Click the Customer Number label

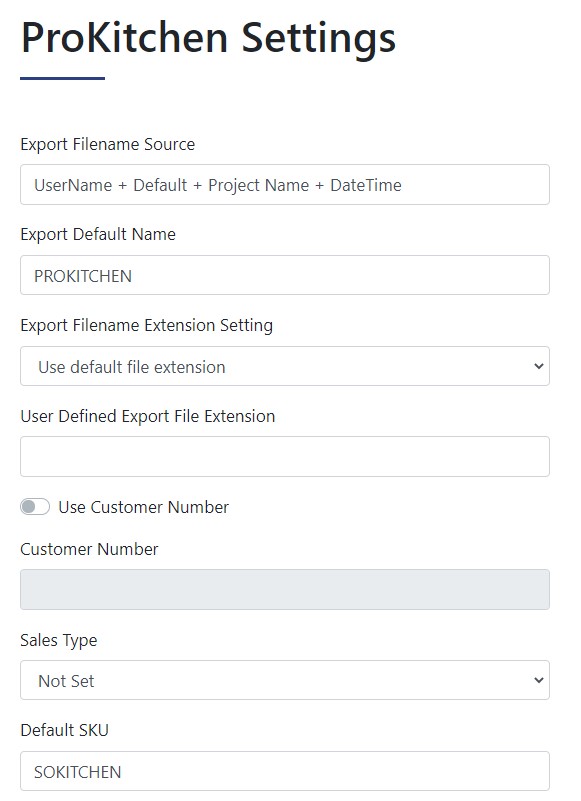[89, 549]
